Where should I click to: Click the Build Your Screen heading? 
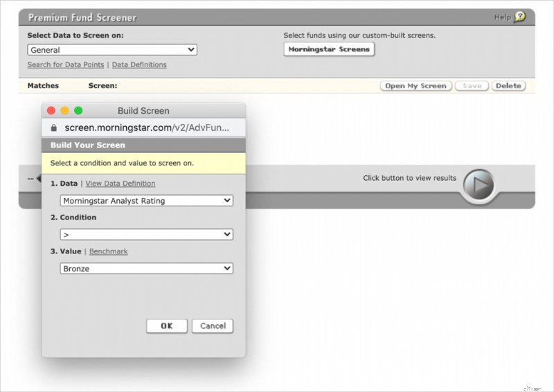(88, 145)
